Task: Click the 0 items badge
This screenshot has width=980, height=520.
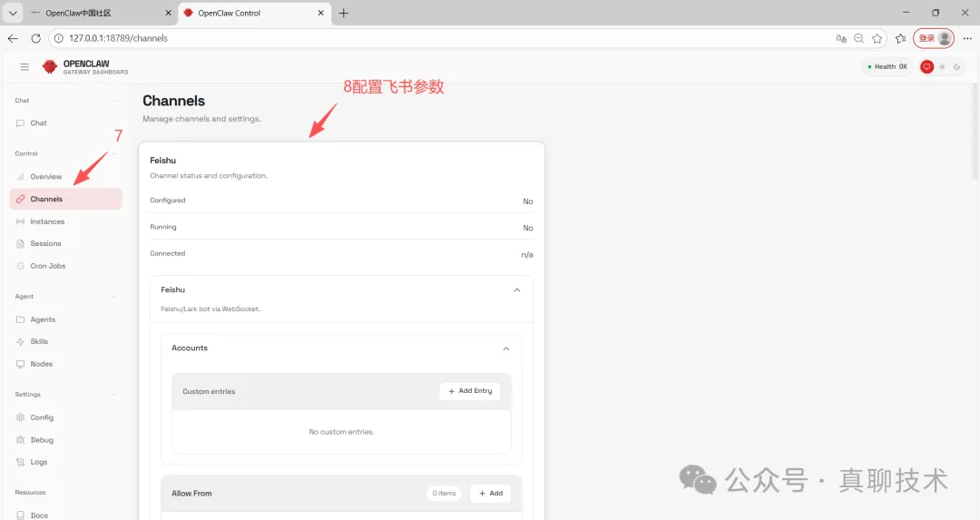Action: (444, 494)
